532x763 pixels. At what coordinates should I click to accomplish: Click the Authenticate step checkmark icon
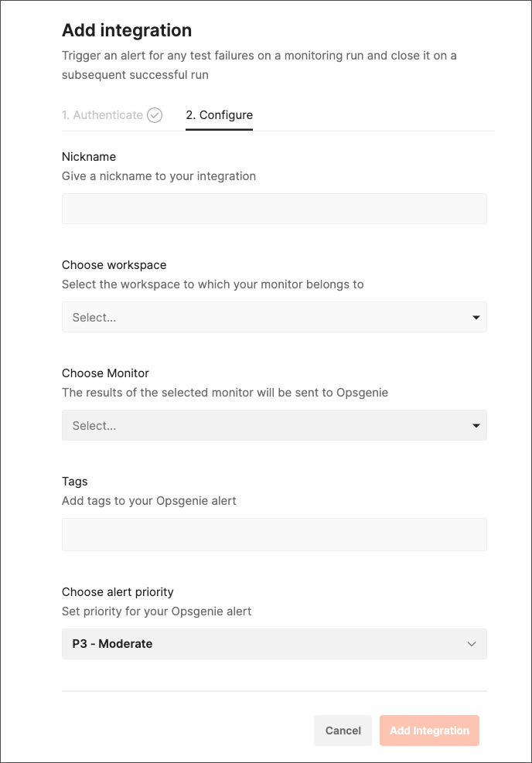coord(155,115)
